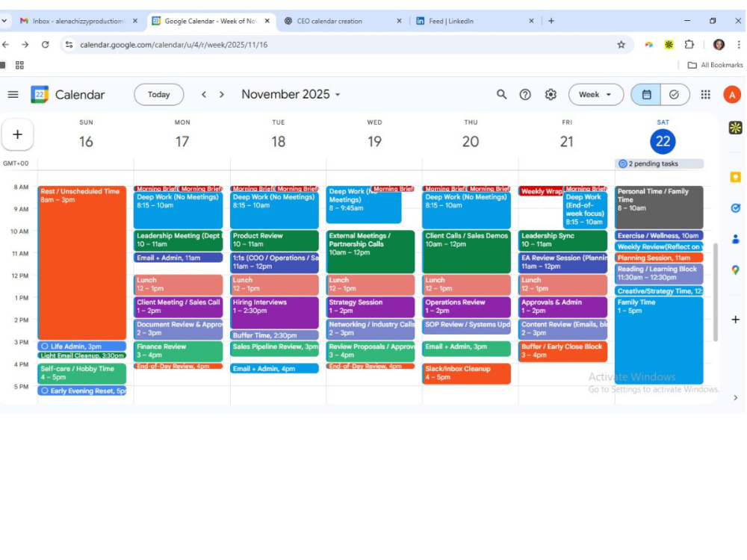This screenshot has width=747, height=560.
Task: Bookmark this page with star icon
Action: [621, 45]
